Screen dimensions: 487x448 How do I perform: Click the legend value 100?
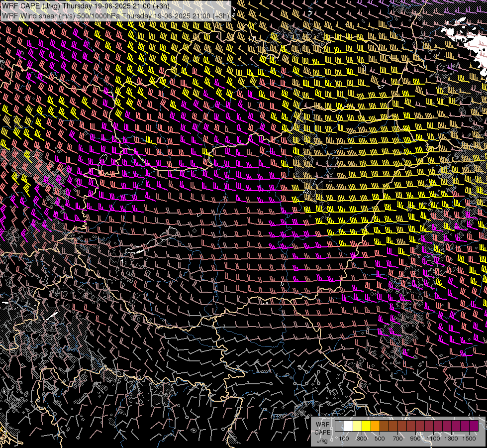coord(344,439)
